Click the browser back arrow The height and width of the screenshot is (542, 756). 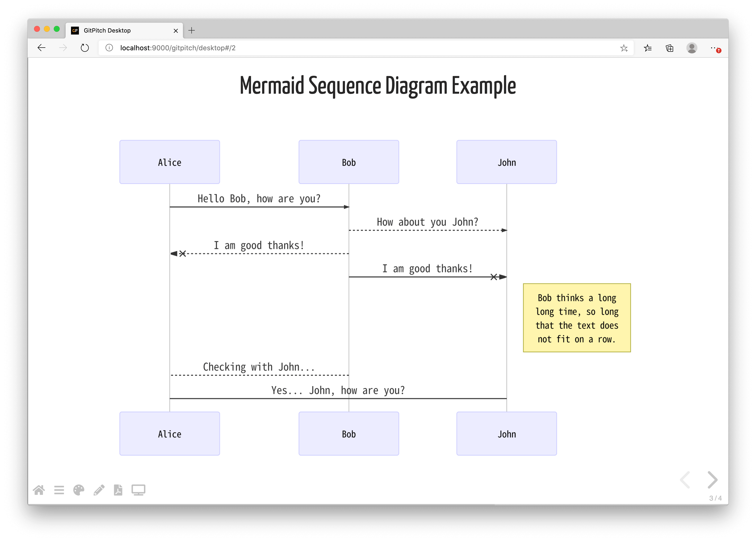pos(41,48)
